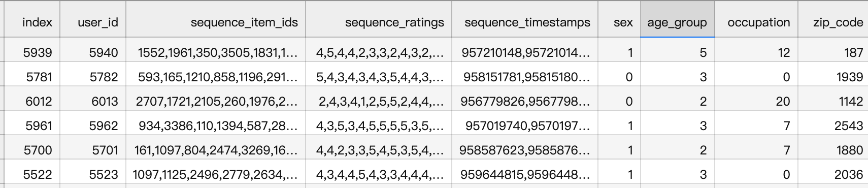Click the zip_code column header
Image resolution: width=868 pixels, height=188 pixels.
point(833,22)
